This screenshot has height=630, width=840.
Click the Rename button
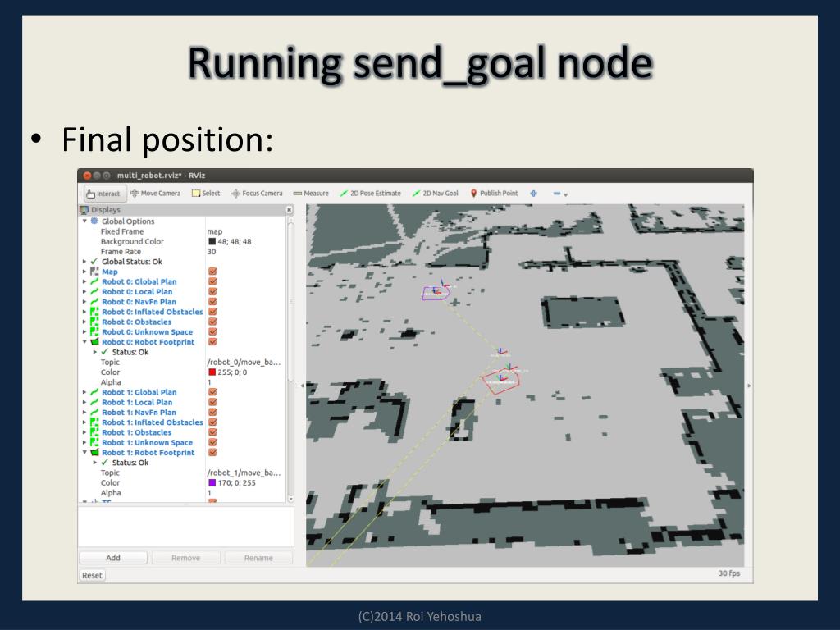click(258, 558)
